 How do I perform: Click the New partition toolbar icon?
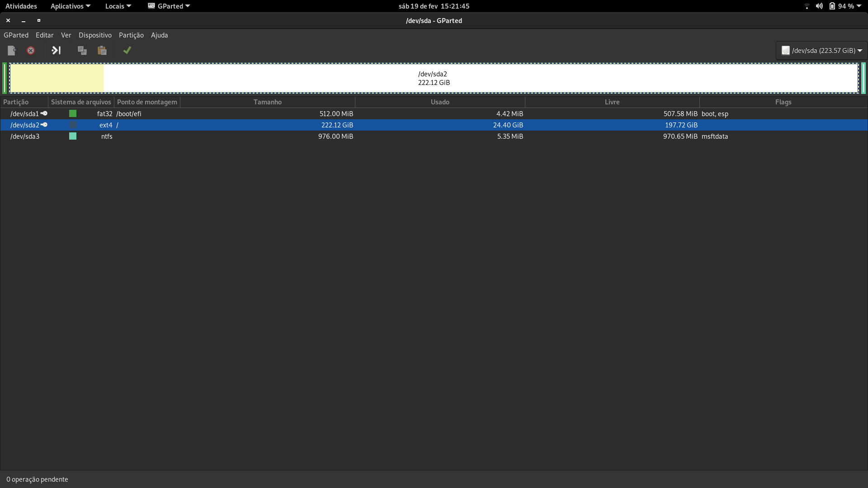[12, 51]
